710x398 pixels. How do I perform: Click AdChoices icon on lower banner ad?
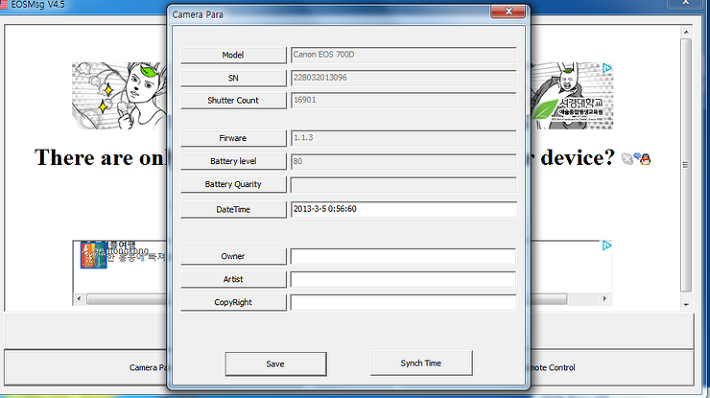pos(607,245)
